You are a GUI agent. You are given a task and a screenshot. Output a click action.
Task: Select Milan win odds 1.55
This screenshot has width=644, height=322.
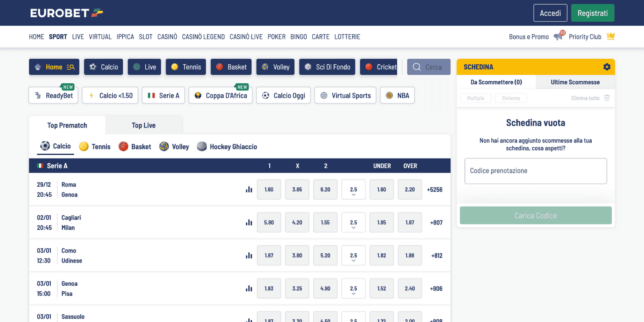[x=325, y=223]
